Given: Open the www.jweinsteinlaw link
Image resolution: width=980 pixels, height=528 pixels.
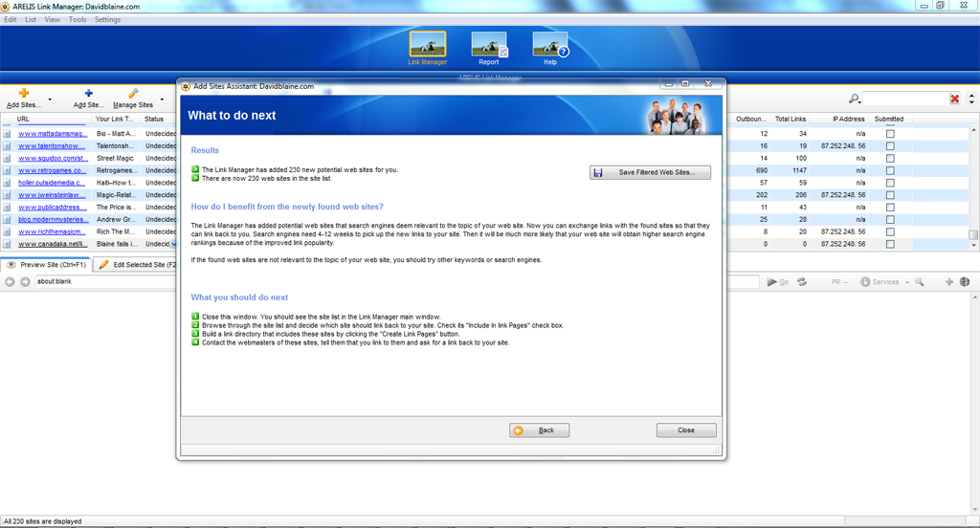Looking at the screenshot, I should pos(52,195).
